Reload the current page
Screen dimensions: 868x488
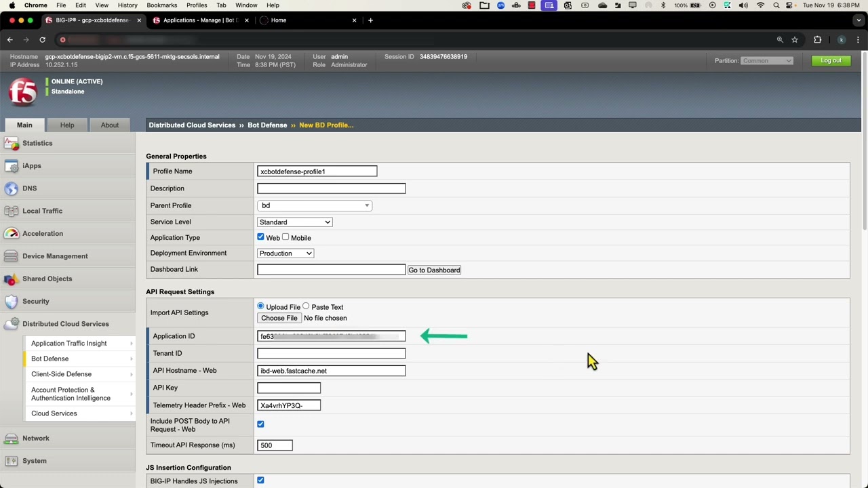click(42, 40)
